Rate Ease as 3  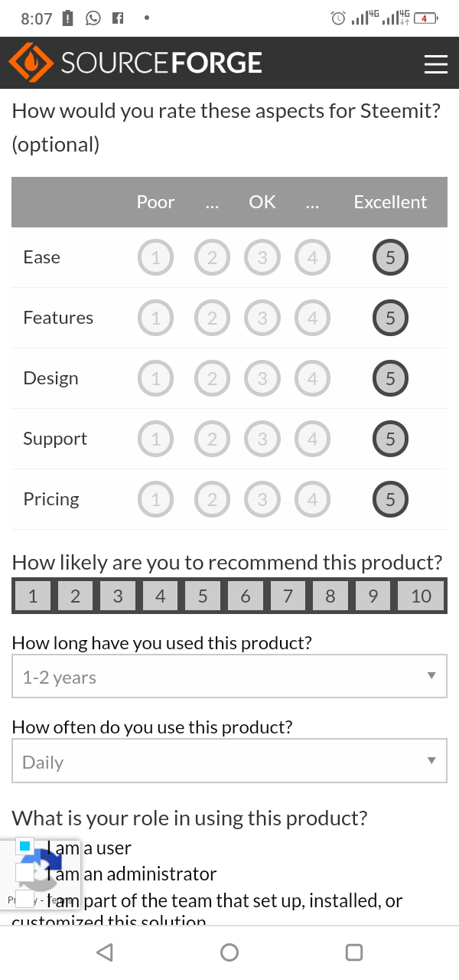262,258
